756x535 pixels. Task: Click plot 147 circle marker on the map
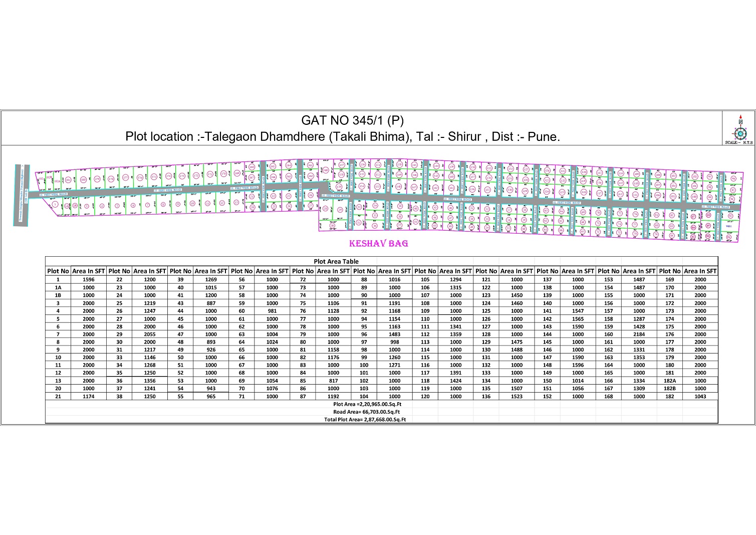coord(414,187)
